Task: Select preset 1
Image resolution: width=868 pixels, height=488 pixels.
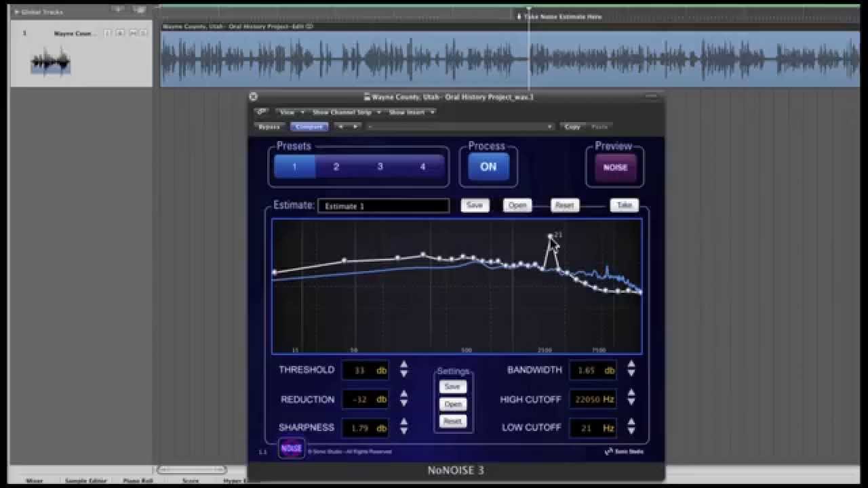Action: click(294, 167)
